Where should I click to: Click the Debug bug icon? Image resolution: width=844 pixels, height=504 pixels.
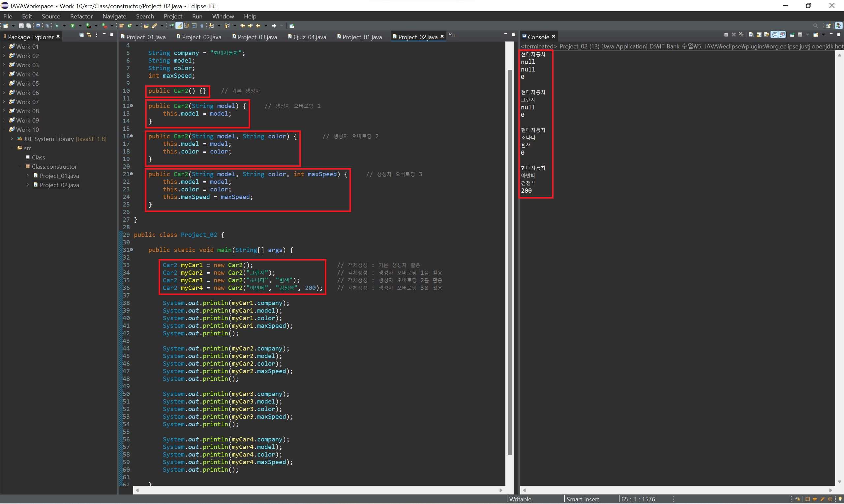point(57,26)
